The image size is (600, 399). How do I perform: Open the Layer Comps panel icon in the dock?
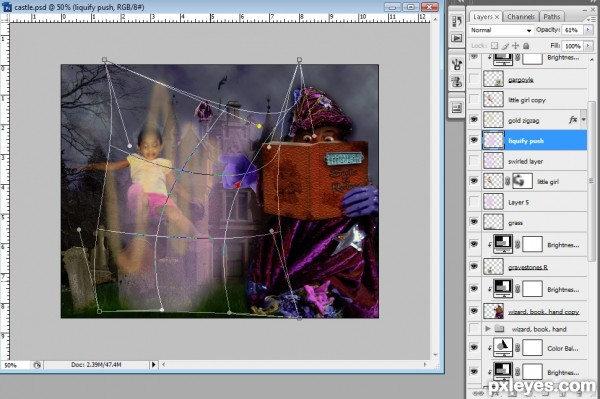[457, 108]
